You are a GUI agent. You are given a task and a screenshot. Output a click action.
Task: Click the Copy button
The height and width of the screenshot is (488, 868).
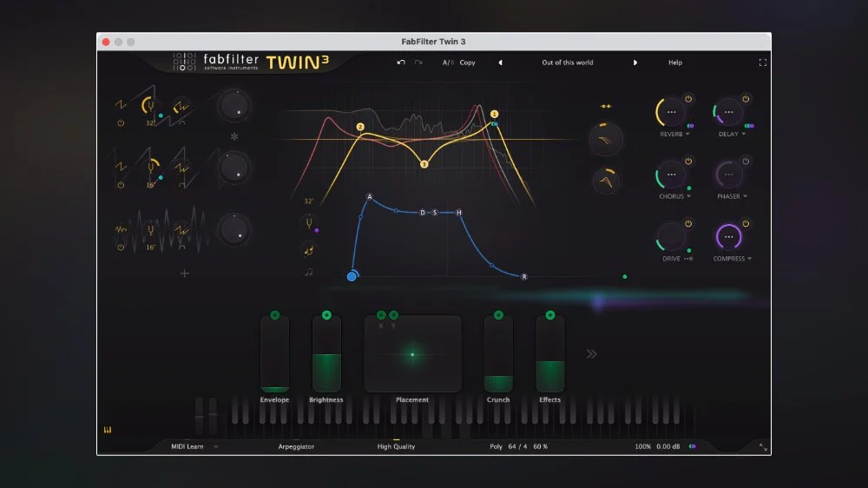click(x=467, y=63)
